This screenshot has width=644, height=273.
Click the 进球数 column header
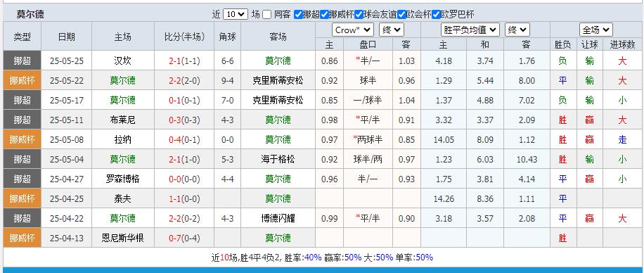pos(623,44)
